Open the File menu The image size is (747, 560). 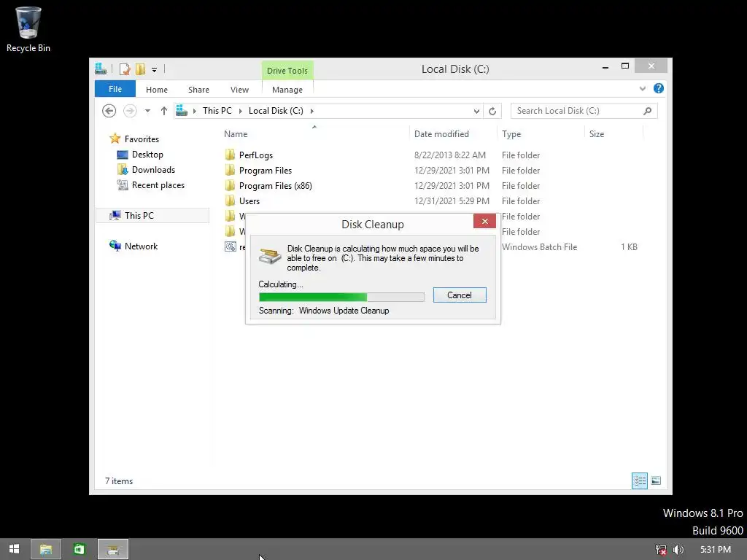(x=115, y=89)
